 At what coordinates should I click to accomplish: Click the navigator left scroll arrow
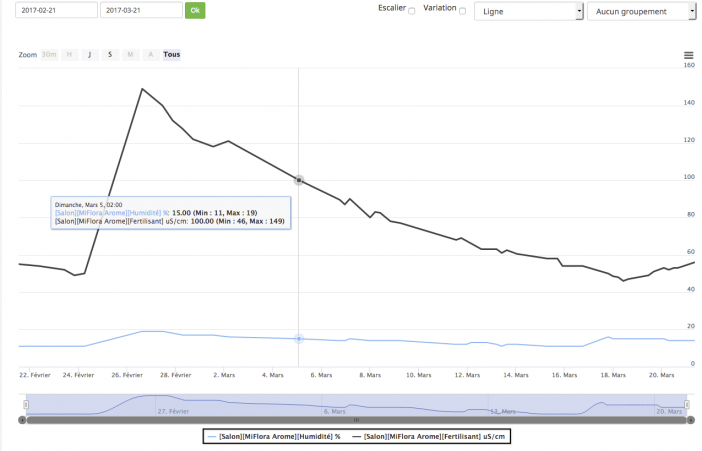pos(22,420)
